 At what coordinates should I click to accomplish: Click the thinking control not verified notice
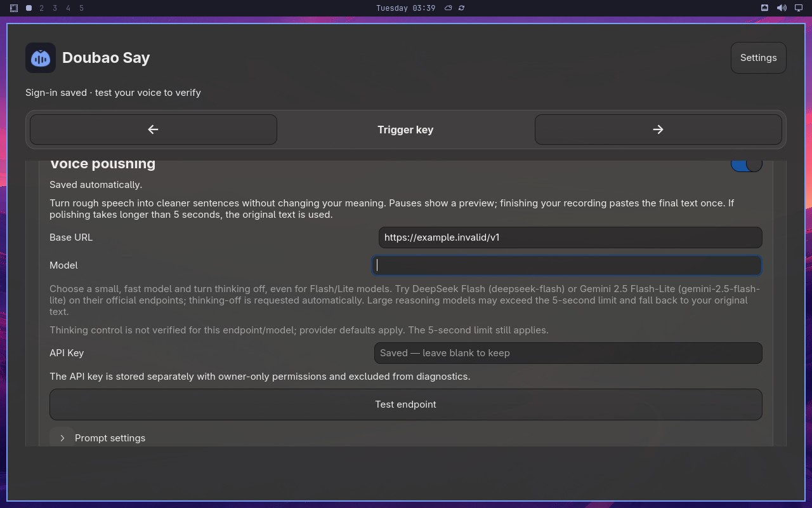point(299,330)
